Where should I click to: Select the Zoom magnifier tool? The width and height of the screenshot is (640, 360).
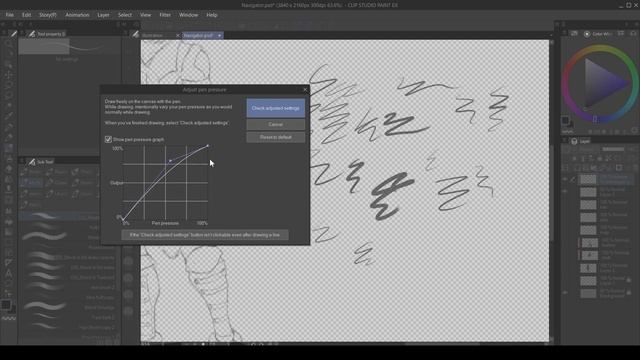pos(9,44)
